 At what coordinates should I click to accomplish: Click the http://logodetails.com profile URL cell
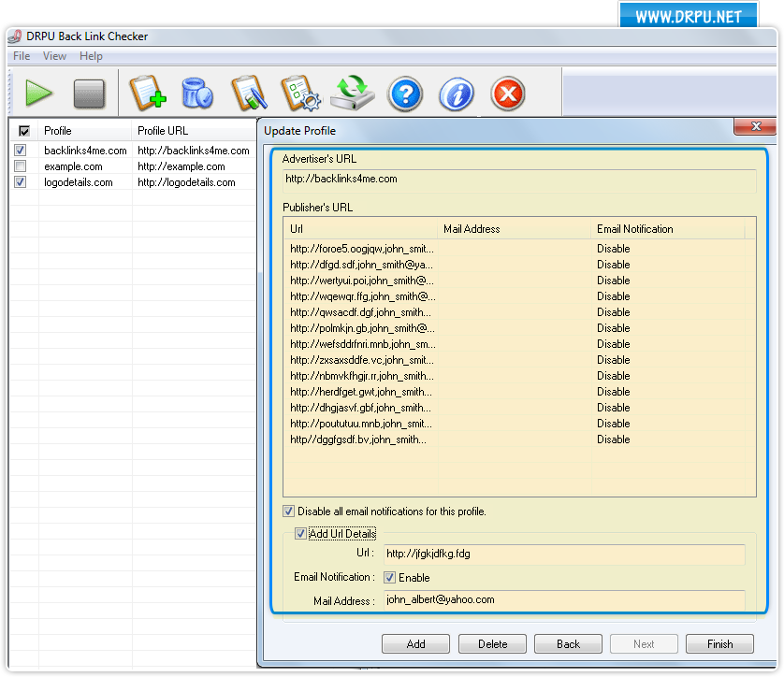pos(186,182)
